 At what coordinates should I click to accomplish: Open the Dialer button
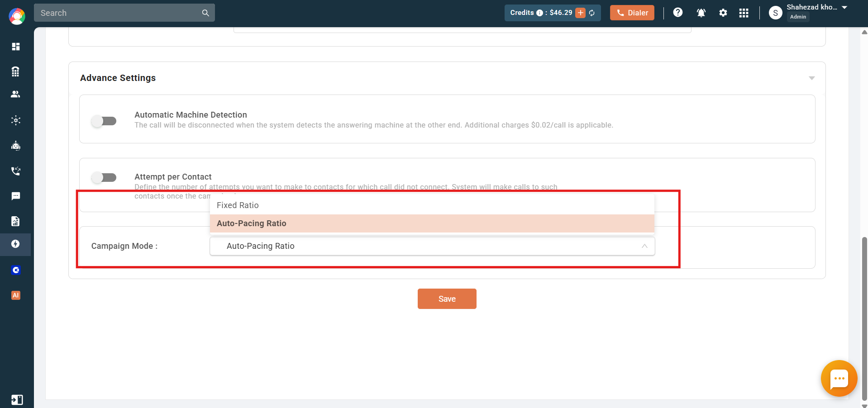[x=632, y=13]
